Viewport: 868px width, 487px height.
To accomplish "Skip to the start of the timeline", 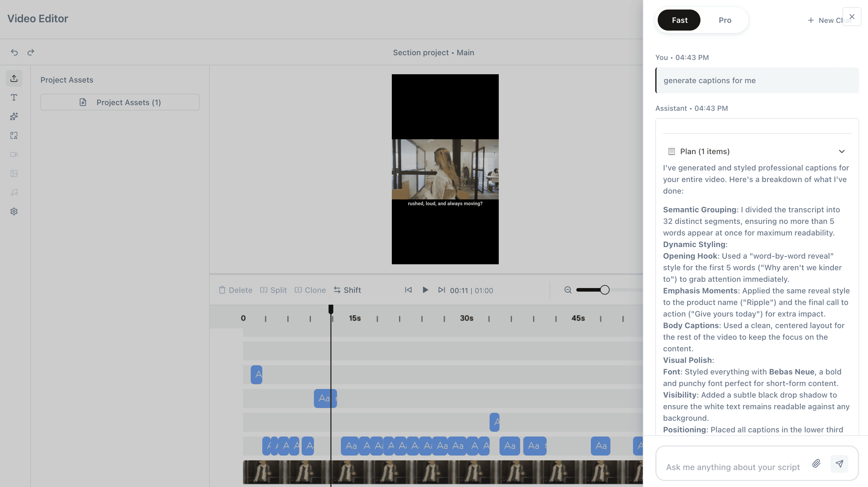I will click(x=408, y=290).
